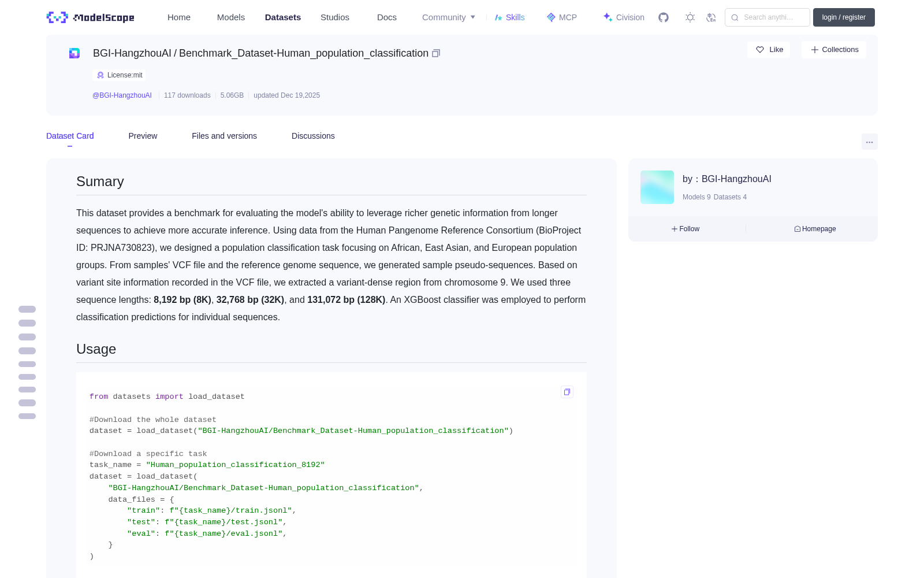Open the Studios menu item
This screenshot has width=924, height=578.
tap(335, 17)
